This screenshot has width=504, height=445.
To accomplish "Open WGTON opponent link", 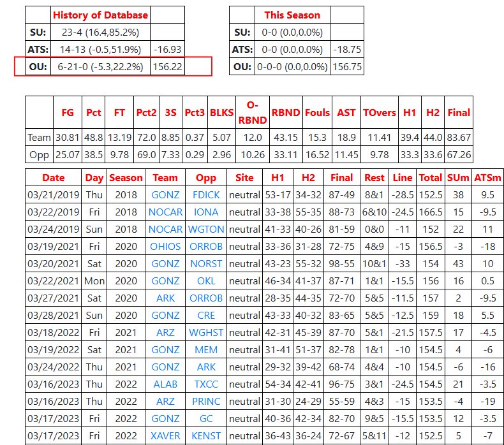I will click(206, 230).
